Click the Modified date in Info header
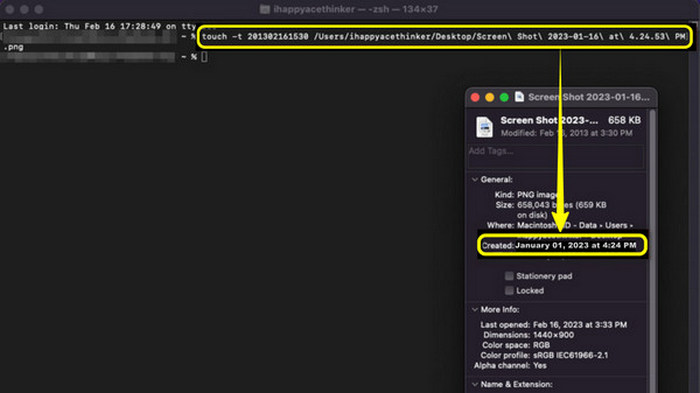700x393 pixels. pos(567,133)
